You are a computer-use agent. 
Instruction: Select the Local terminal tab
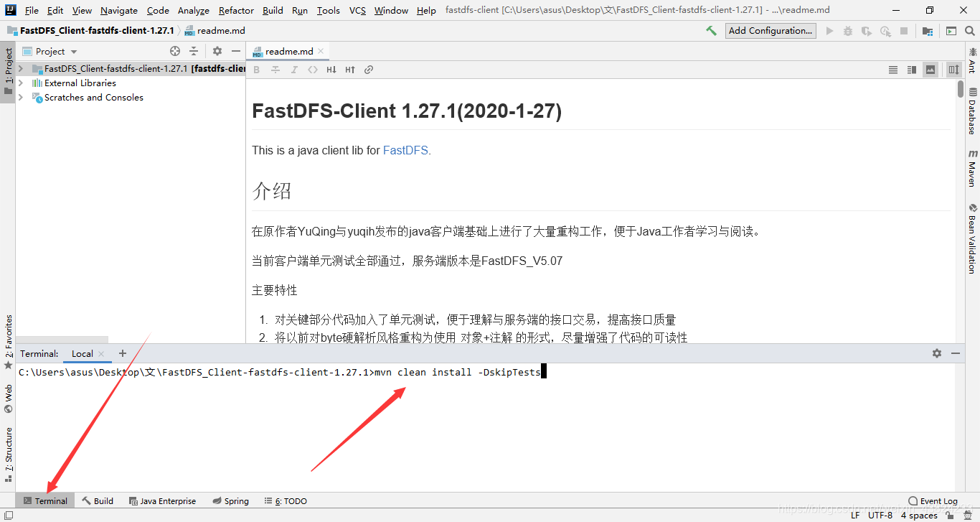pyautogui.click(x=83, y=353)
